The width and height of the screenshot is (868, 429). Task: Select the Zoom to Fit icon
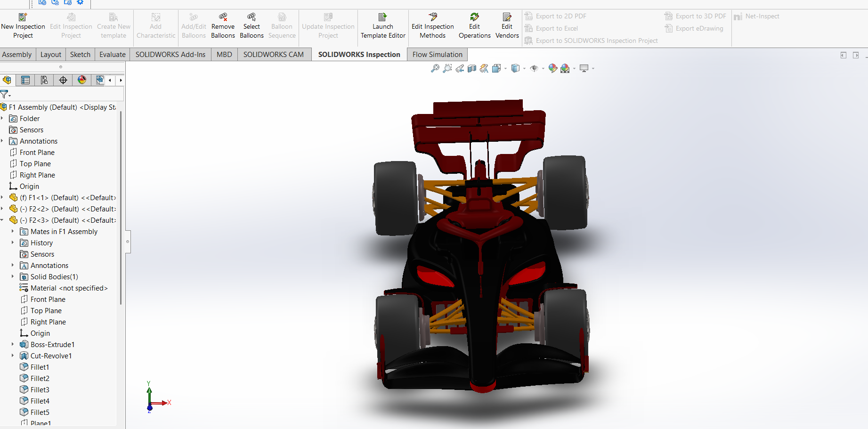tap(435, 68)
